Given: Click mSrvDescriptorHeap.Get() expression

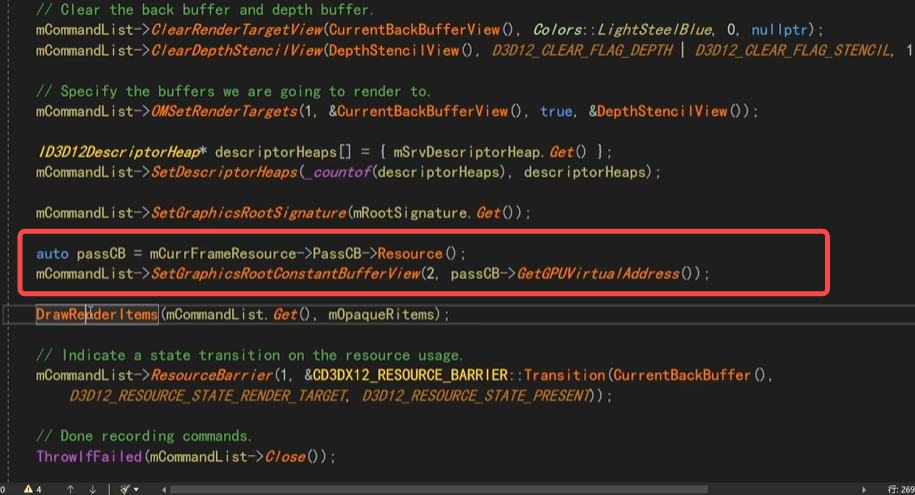Looking at the screenshot, I should [x=490, y=152].
